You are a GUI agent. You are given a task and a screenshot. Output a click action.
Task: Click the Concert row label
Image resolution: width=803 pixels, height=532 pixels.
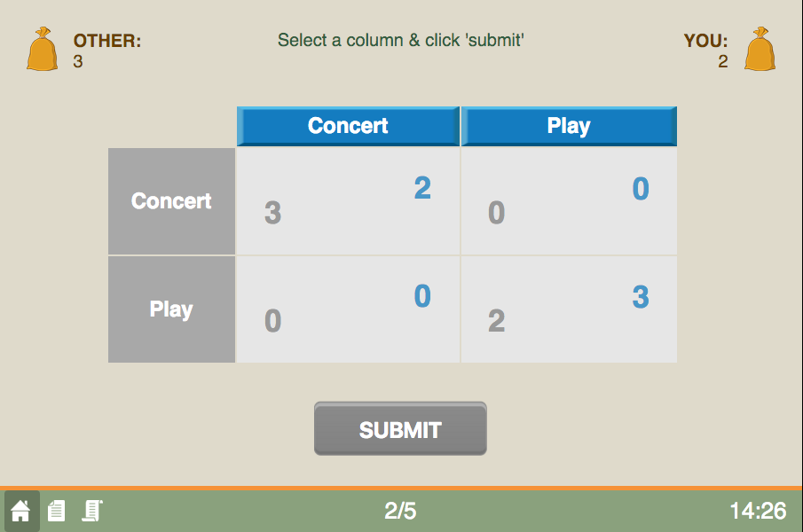click(x=171, y=201)
